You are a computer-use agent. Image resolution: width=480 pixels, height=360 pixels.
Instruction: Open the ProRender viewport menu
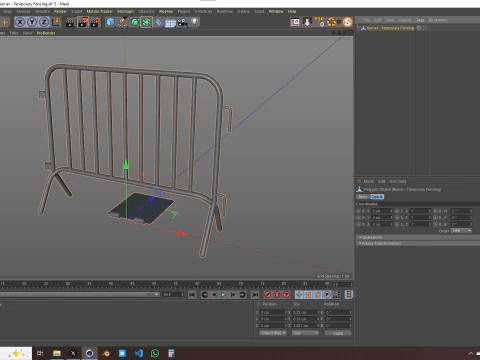pos(46,33)
